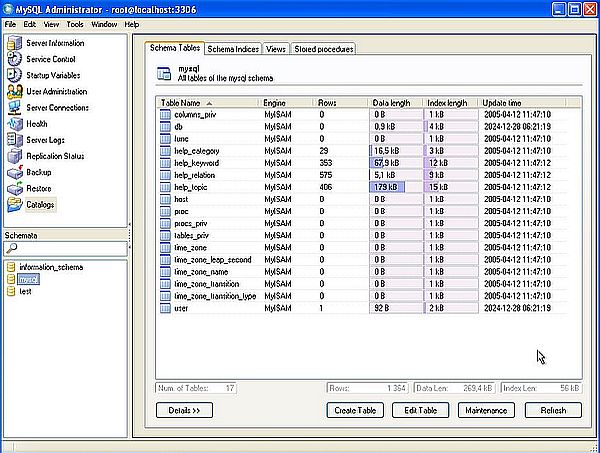
Task: Open the Backup drive icon
Action: coord(15,172)
